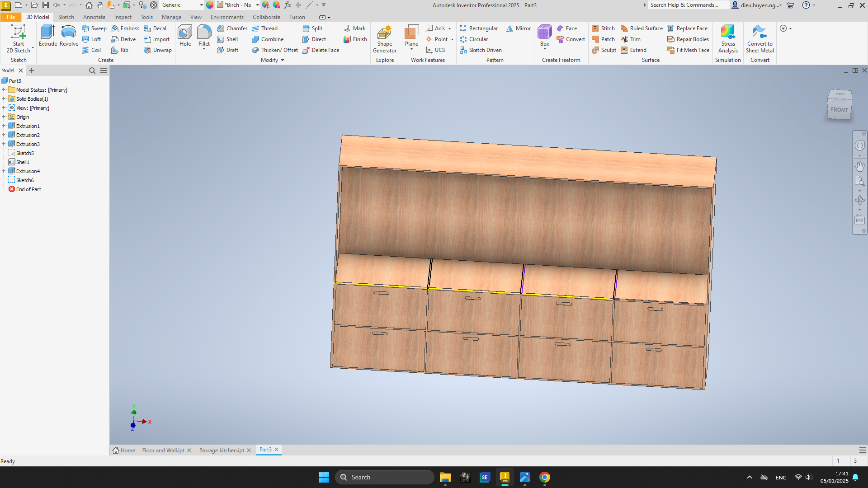Open the color appearance wheel icon
This screenshot has width=868, height=488.
coord(210,5)
